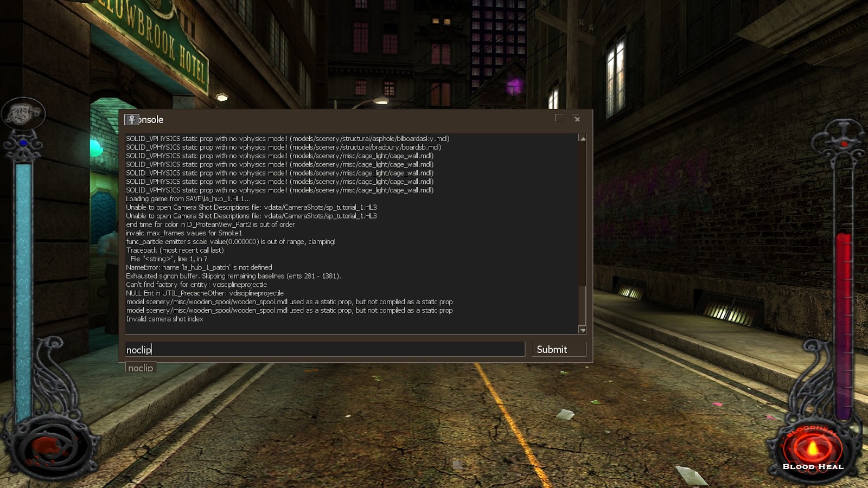Viewport: 868px width, 488px height.
Task: Click the 'func_particle emitter's scale value' line
Action: click(231, 242)
